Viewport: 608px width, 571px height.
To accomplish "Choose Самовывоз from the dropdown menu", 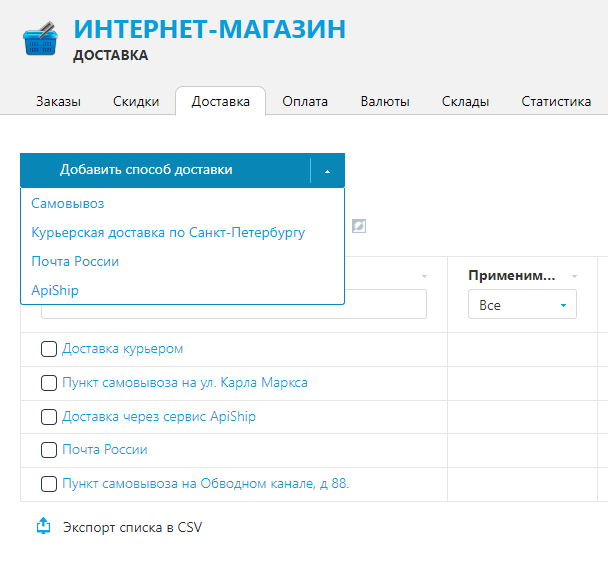I will (x=68, y=204).
